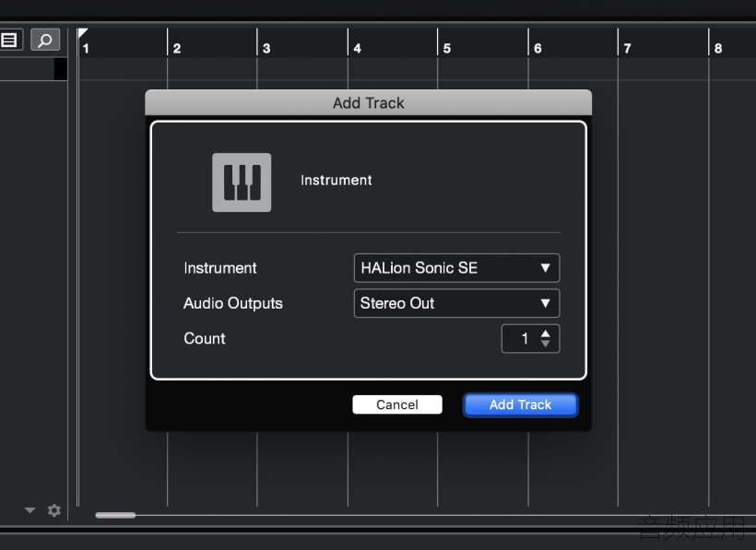756x550 pixels.
Task: Open the Stereo Out audio outputs dropdown
Action: click(456, 303)
